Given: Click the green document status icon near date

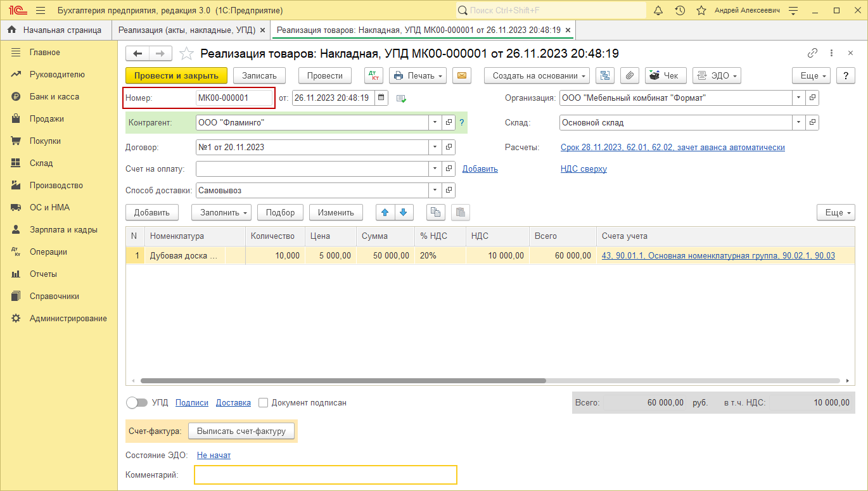Looking at the screenshot, I should [x=401, y=98].
